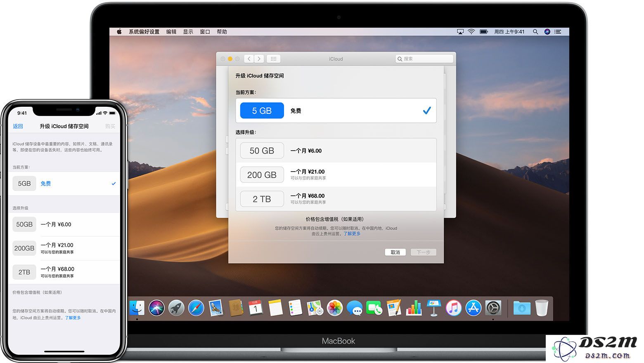Go forward in iCloud preferences window
Viewport: 644px width, 363px height.
259,59
